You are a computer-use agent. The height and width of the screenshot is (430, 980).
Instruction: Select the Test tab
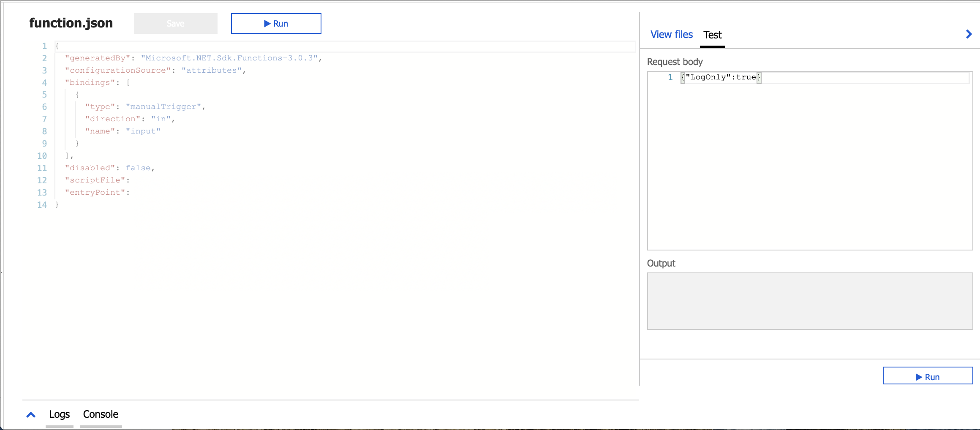712,35
